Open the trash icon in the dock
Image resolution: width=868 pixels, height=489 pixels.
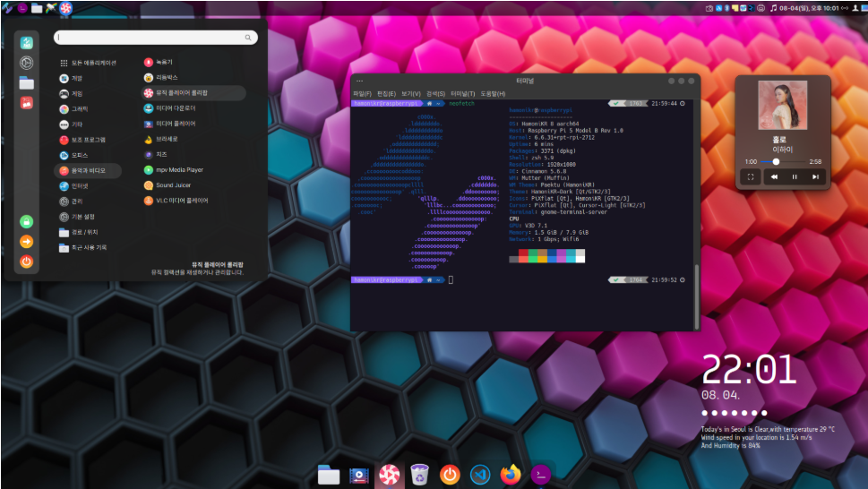419,475
